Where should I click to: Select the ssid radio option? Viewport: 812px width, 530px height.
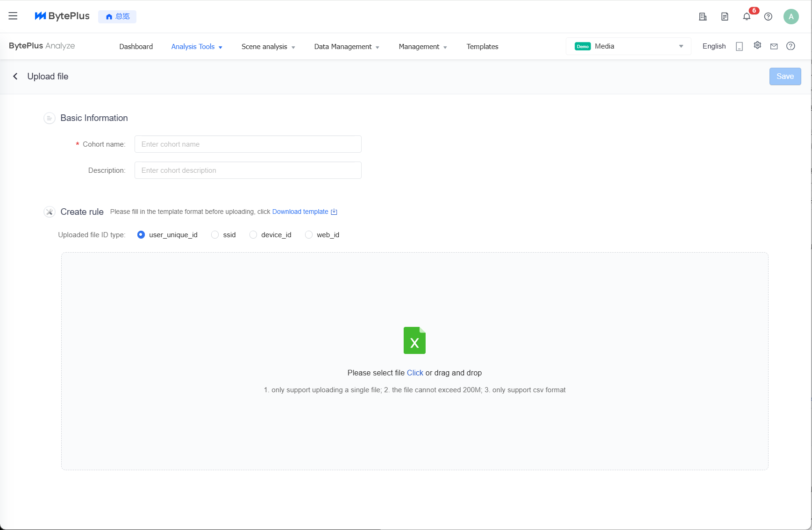pos(215,235)
